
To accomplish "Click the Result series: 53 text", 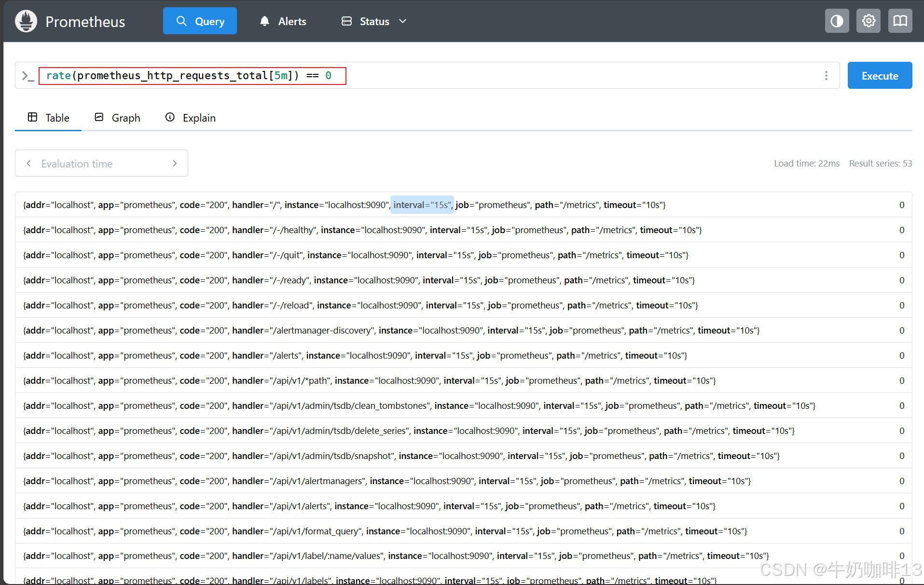I will (881, 163).
